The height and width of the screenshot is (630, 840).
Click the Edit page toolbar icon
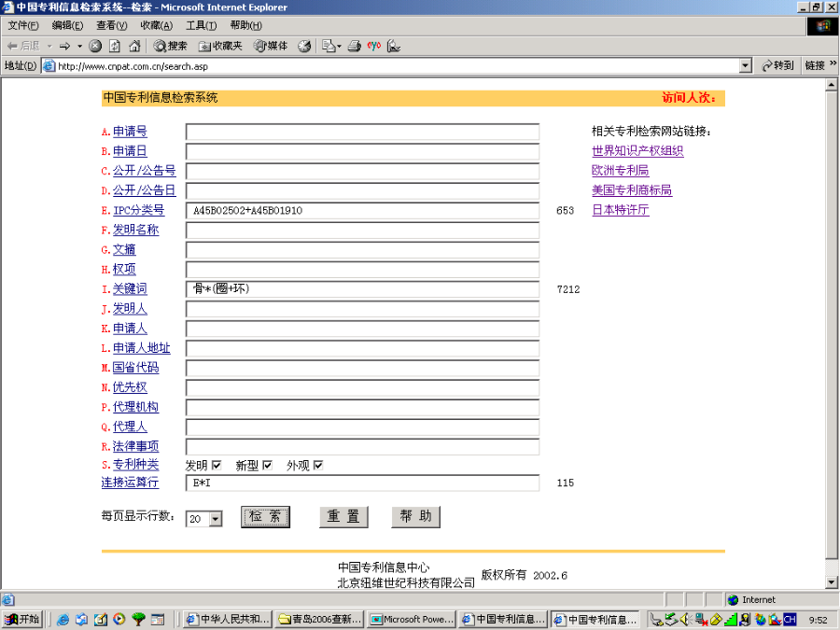(394, 46)
